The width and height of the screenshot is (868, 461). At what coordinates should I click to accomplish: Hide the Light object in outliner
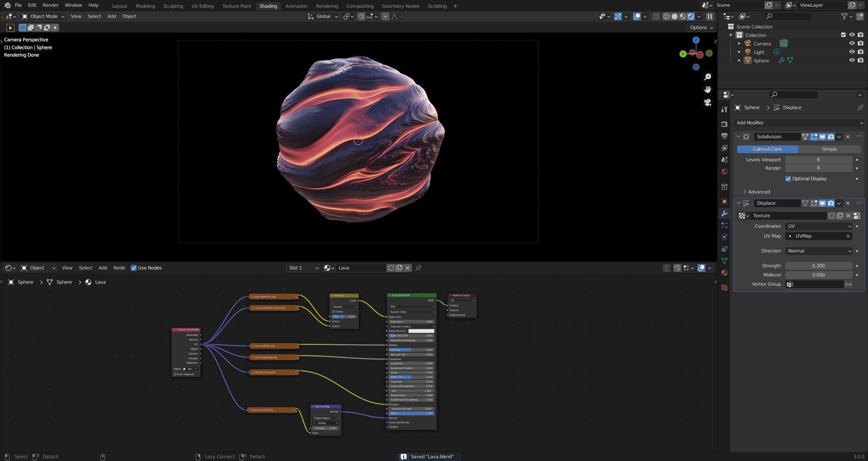pos(852,52)
